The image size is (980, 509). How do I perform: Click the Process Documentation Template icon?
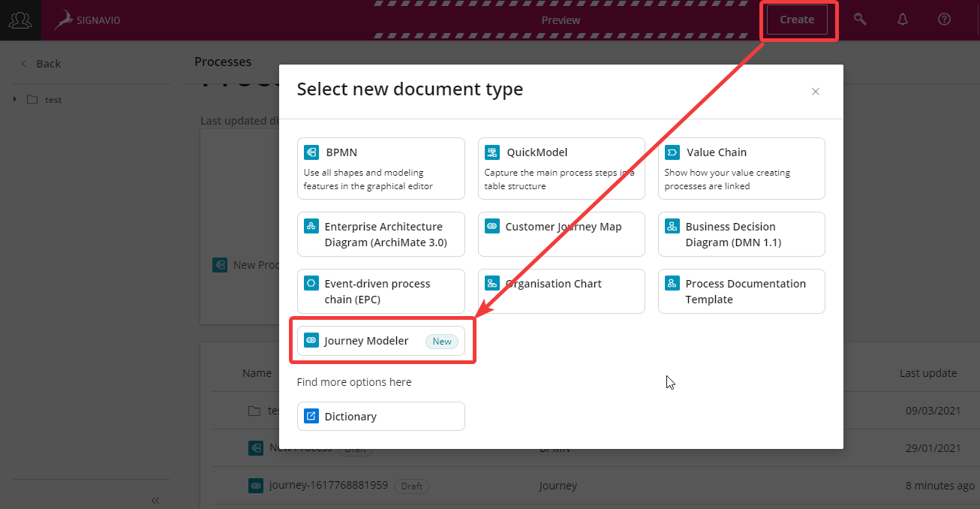click(672, 283)
